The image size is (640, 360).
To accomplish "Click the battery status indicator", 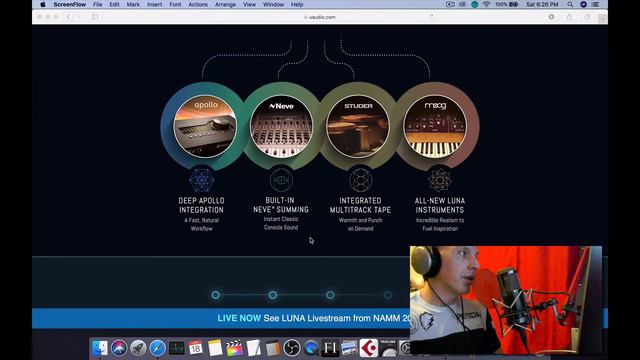I will [507, 4].
